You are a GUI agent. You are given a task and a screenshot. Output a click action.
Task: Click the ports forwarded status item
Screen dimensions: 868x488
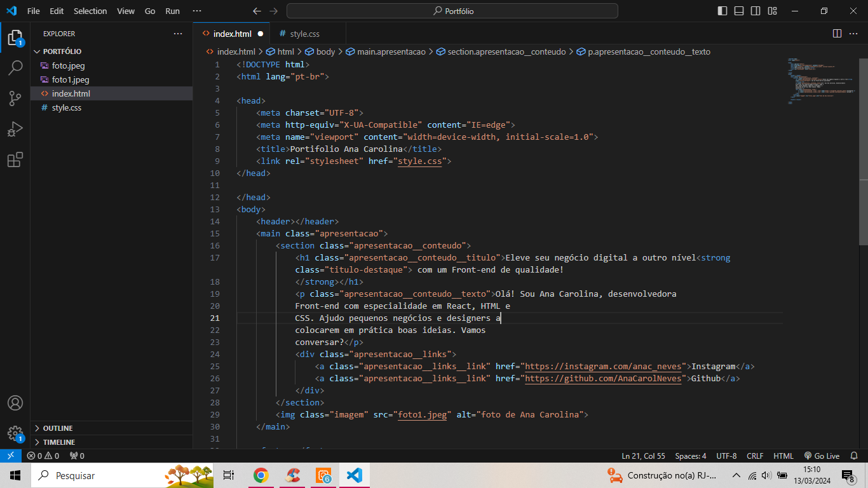point(77,456)
